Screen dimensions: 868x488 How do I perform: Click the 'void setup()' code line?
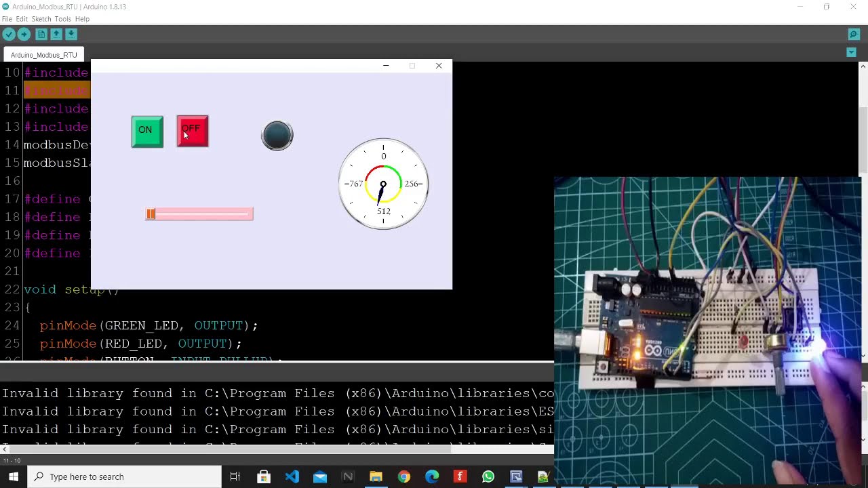point(71,289)
